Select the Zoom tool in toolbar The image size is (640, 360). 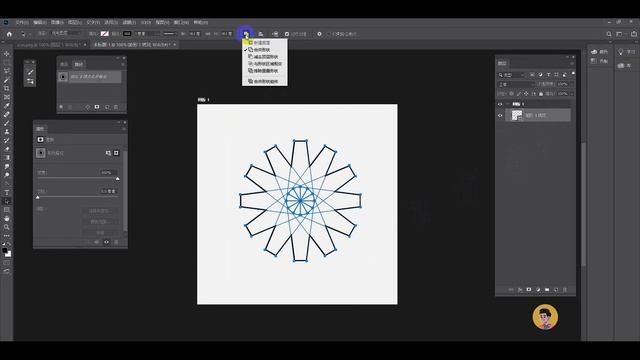pos(7,227)
